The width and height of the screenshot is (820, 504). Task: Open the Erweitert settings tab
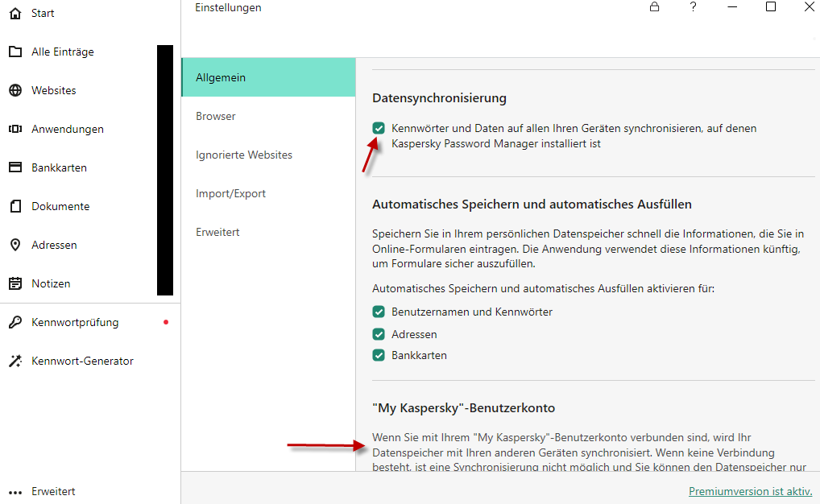[268, 232]
